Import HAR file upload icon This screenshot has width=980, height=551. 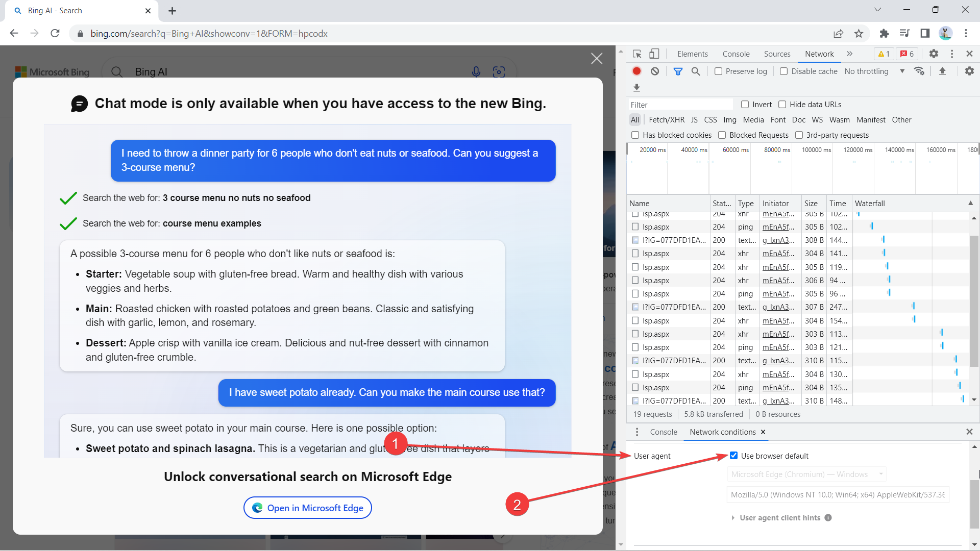[943, 71]
